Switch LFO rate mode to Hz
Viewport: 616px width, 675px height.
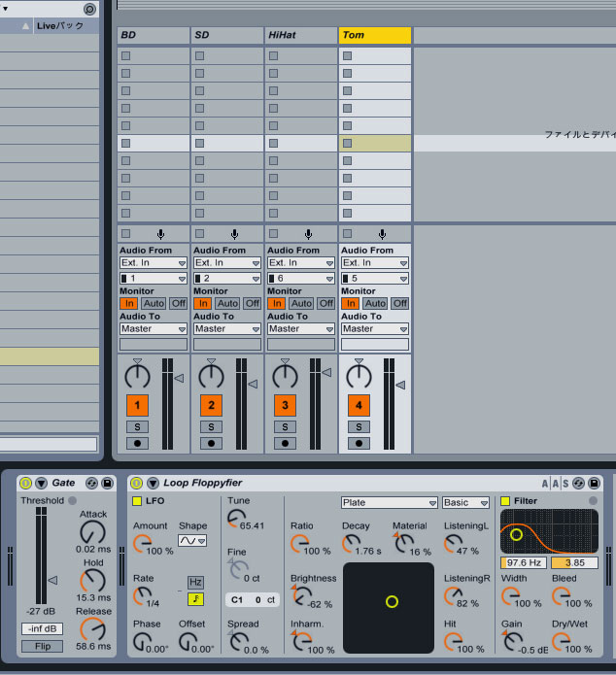coord(195,582)
